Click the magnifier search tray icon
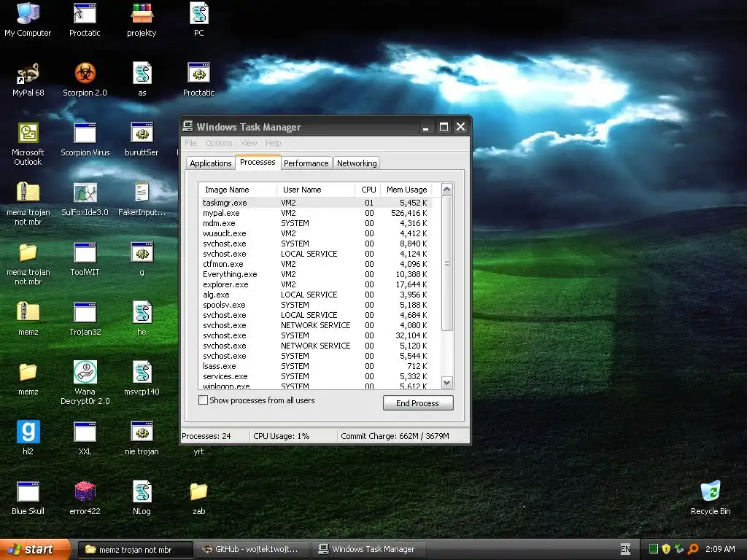Screen dimensions: 747x560 coord(693,549)
